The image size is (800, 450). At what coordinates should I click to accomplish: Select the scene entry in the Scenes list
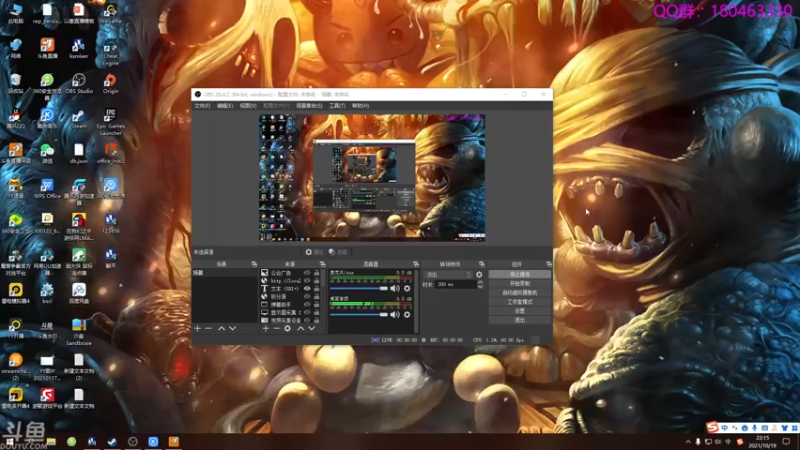tap(224, 273)
